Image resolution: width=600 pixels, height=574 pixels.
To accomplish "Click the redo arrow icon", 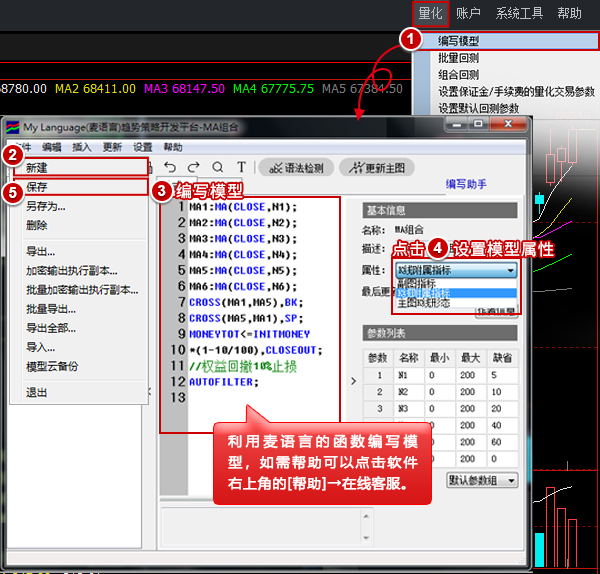I will 193,167.
